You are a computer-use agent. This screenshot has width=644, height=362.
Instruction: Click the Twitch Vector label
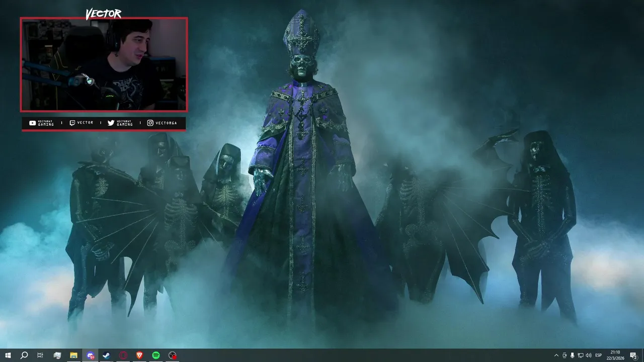pyautogui.click(x=82, y=123)
